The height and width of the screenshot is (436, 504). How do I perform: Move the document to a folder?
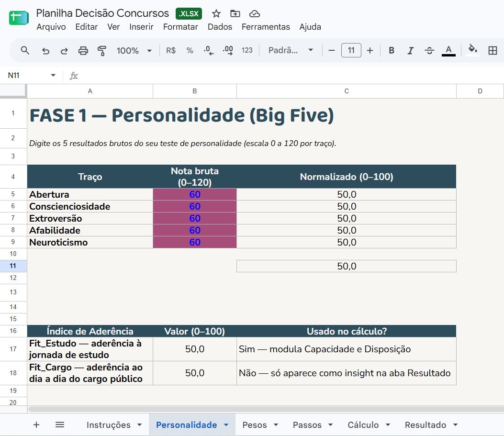click(235, 13)
